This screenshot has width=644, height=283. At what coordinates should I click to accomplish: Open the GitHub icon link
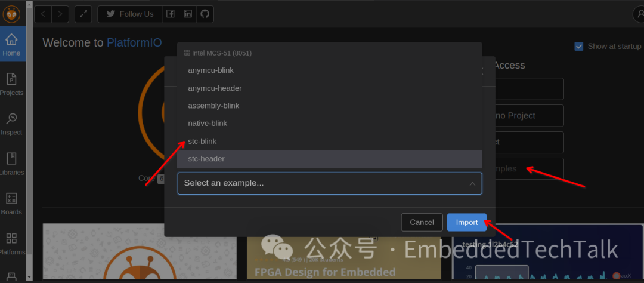(x=205, y=14)
